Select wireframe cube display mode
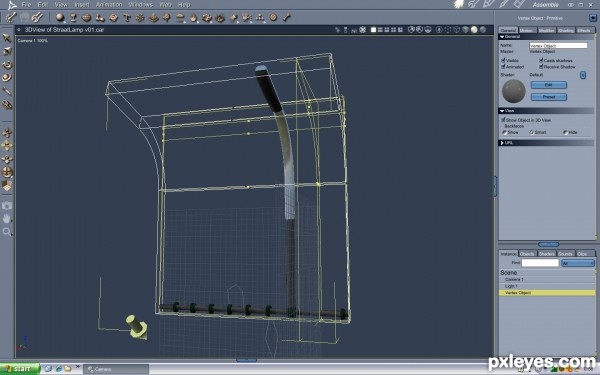The height and width of the screenshot is (375, 600). (x=457, y=29)
